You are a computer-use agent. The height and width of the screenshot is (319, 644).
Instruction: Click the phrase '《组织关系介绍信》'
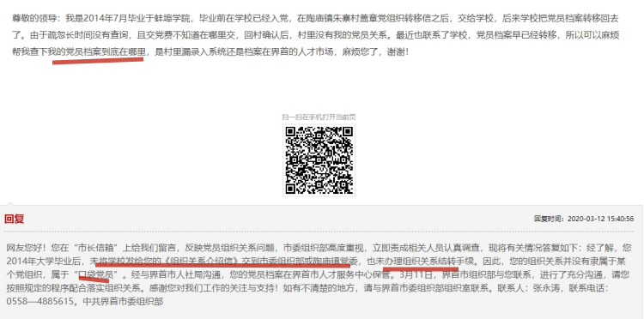pos(202,261)
